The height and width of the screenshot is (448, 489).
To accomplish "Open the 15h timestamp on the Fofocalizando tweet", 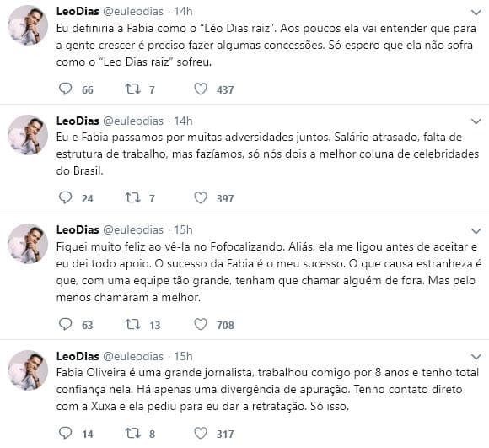I will (x=183, y=230).
